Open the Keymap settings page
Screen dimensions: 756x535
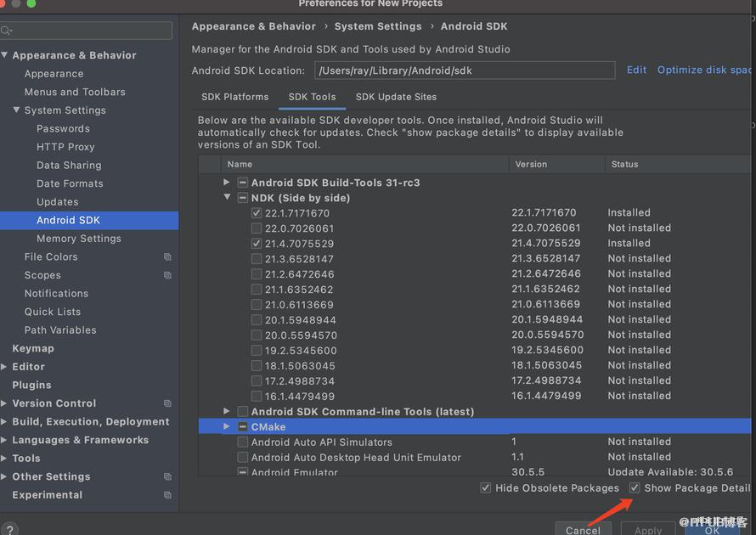(x=33, y=348)
